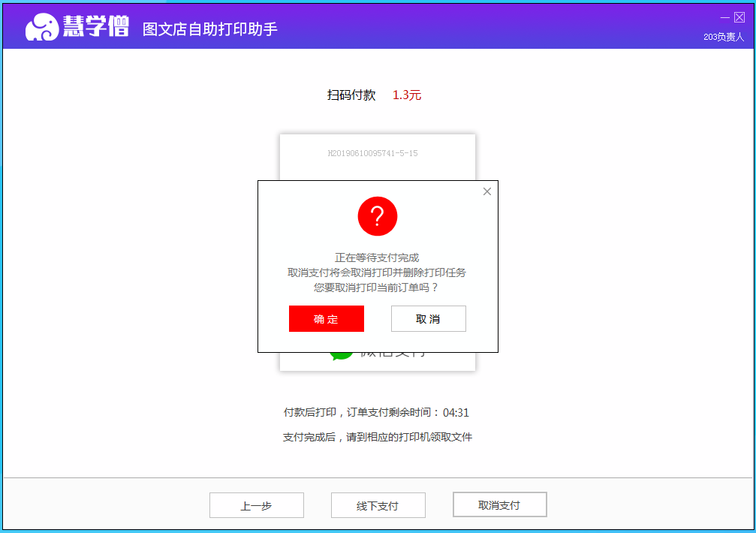Viewport: 756px width, 533px height.
Task: Click the remaining time 04:31
Action: pos(456,413)
